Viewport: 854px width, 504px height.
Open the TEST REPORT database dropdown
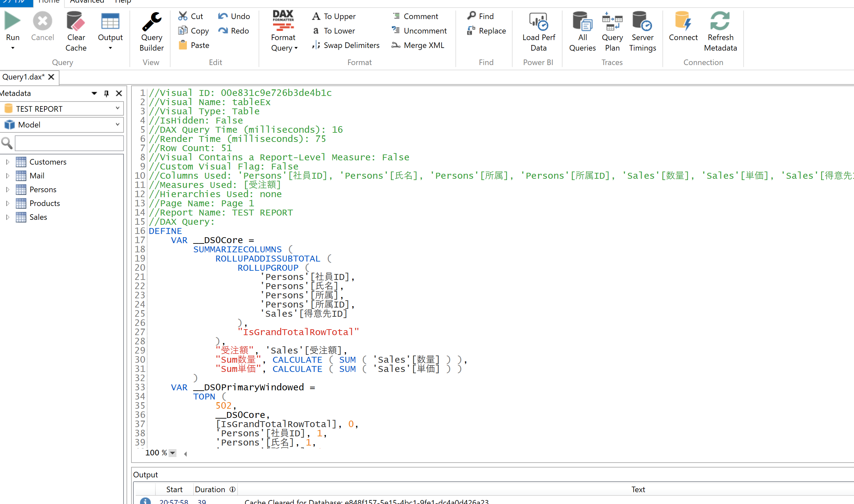[117, 108]
